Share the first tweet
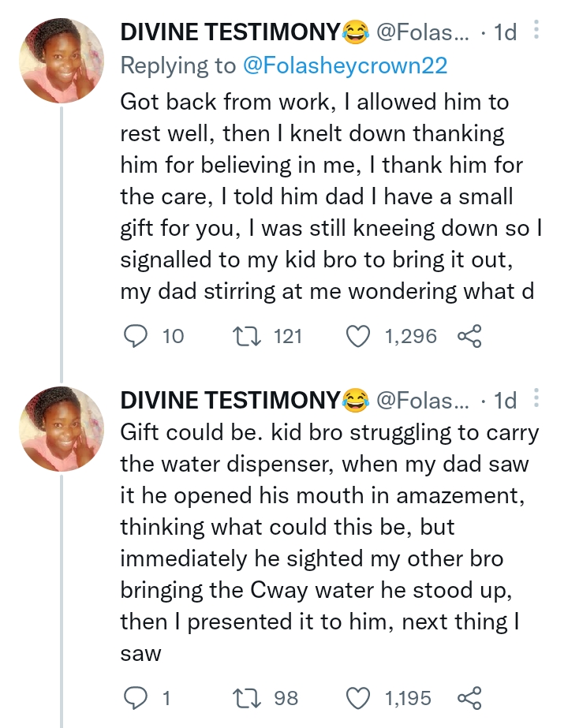Viewport: 568px width, 728px height. (x=469, y=337)
